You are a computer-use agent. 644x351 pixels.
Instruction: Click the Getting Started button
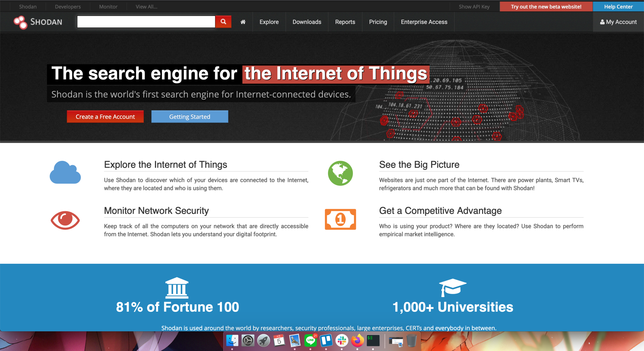click(x=190, y=116)
